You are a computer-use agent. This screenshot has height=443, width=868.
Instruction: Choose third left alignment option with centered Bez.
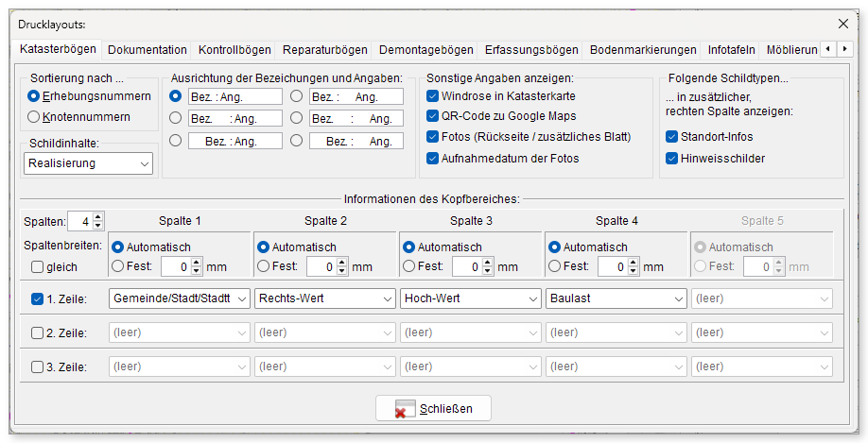(x=176, y=141)
